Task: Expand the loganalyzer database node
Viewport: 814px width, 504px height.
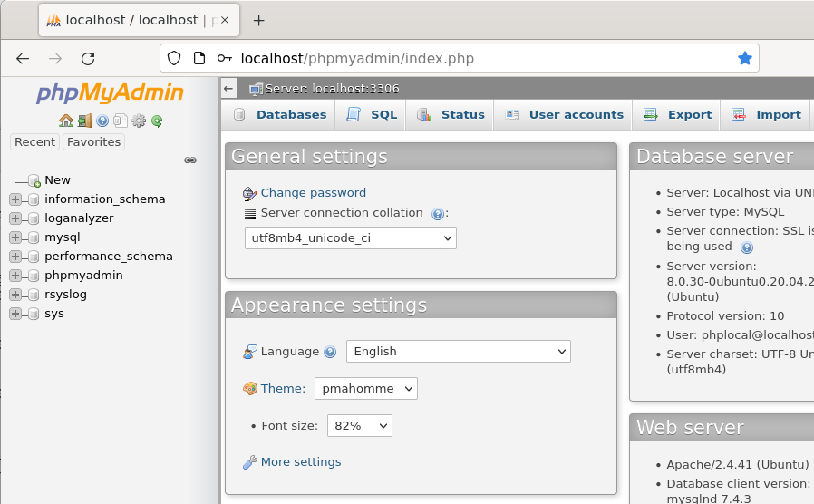Action: (x=15, y=218)
